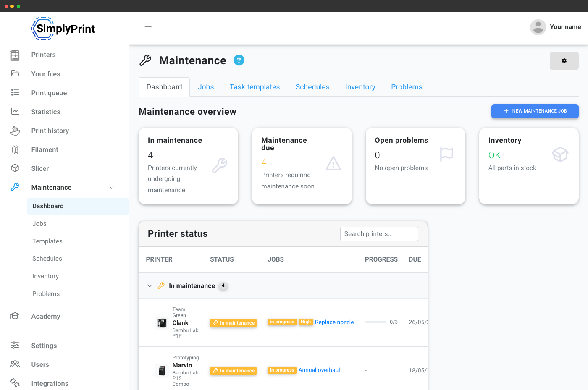Go to the Problems tab

[407, 87]
